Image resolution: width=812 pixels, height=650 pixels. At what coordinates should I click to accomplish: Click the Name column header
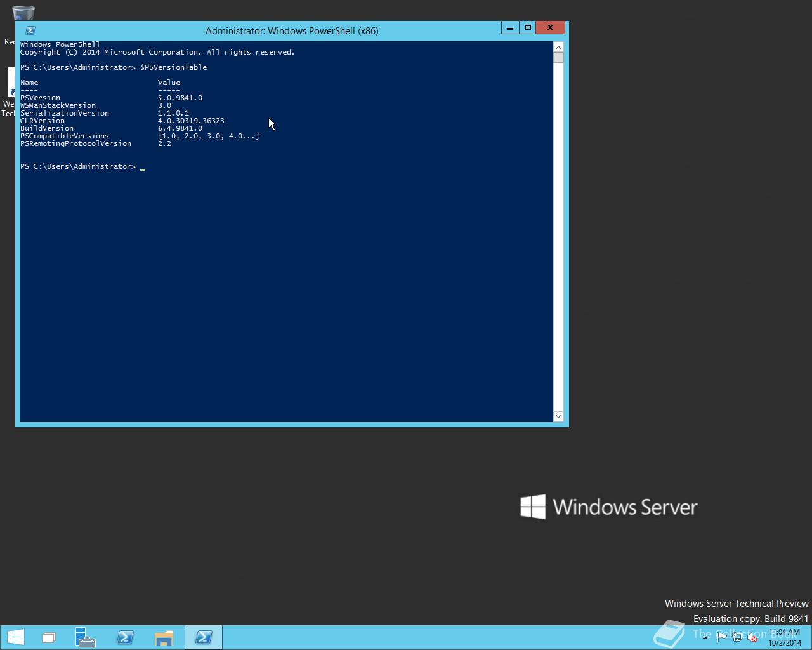29,83
